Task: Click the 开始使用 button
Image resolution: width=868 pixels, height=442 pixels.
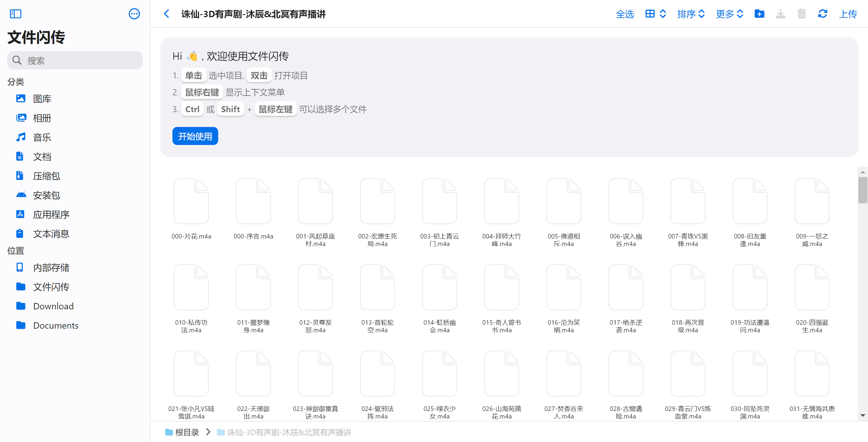Action: [x=195, y=136]
